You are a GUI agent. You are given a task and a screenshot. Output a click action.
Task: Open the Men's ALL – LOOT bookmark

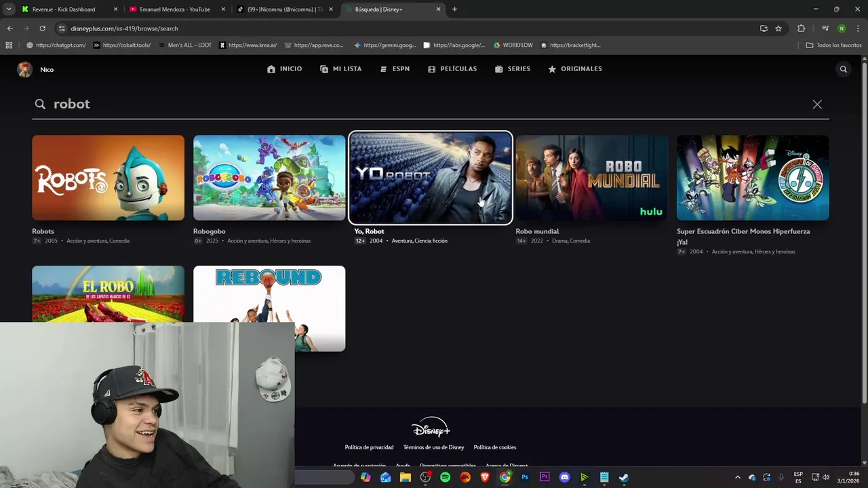click(x=184, y=45)
